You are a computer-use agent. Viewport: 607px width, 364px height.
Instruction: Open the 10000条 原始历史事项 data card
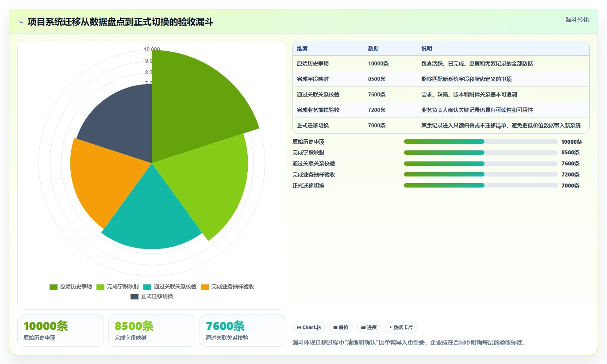(61, 330)
